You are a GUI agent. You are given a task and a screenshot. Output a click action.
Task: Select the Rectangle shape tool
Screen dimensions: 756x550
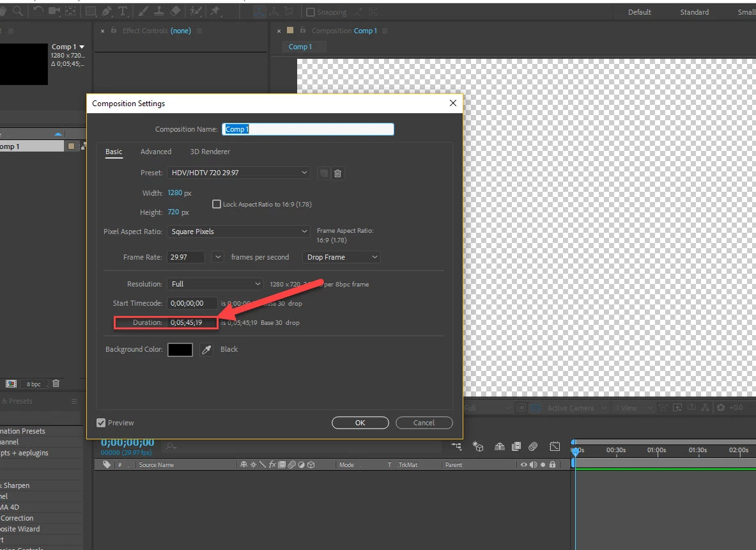[x=91, y=11]
